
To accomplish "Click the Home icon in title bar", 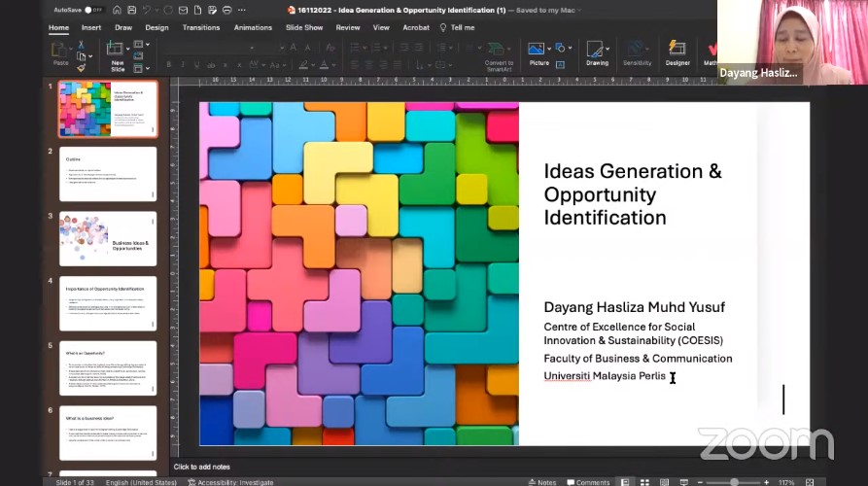I will click(x=117, y=10).
